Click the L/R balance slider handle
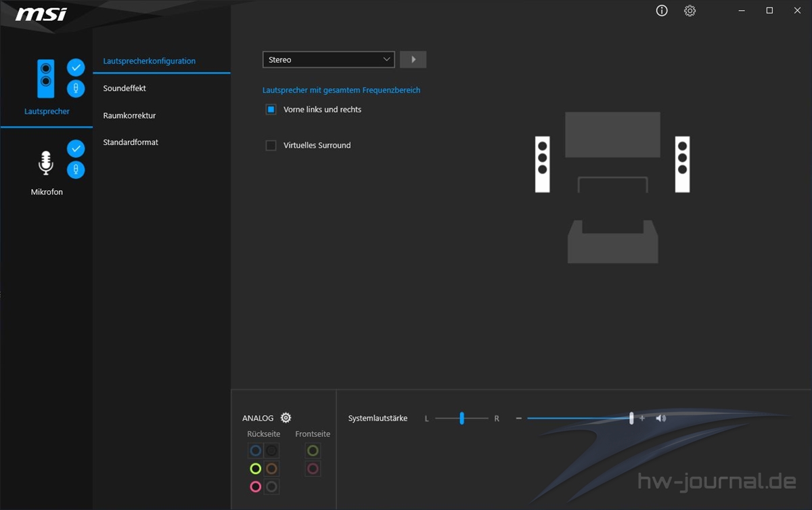Viewport: 812px width, 510px height. click(462, 419)
